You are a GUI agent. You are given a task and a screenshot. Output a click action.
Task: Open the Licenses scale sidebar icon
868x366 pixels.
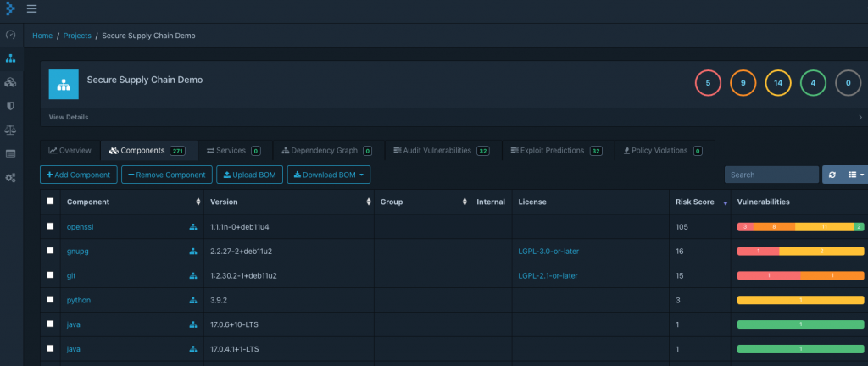[10, 130]
